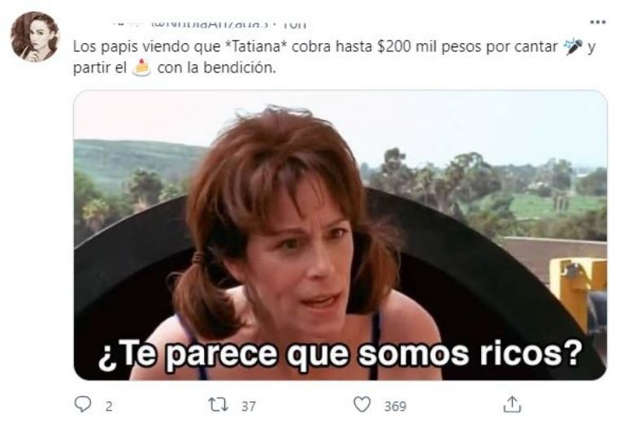The width and height of the screenshot is (624, 427).
Task: Click the reply speech bubble icon
Action: coord(83,404)
